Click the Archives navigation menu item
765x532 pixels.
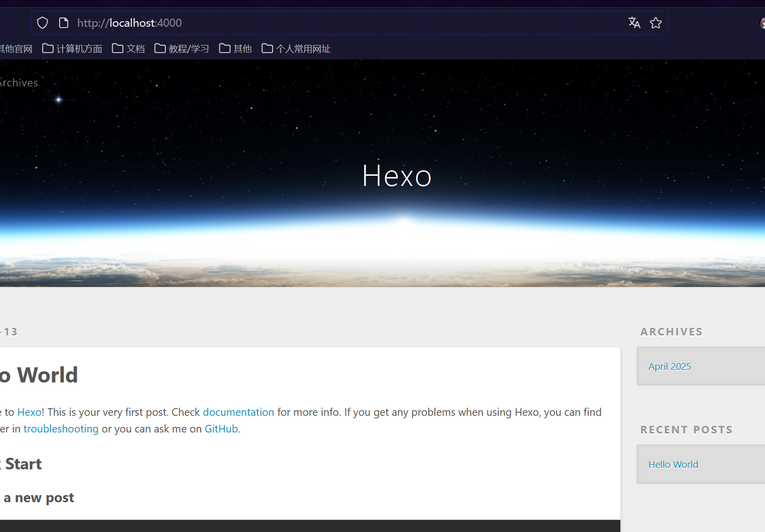click(19, 83)
